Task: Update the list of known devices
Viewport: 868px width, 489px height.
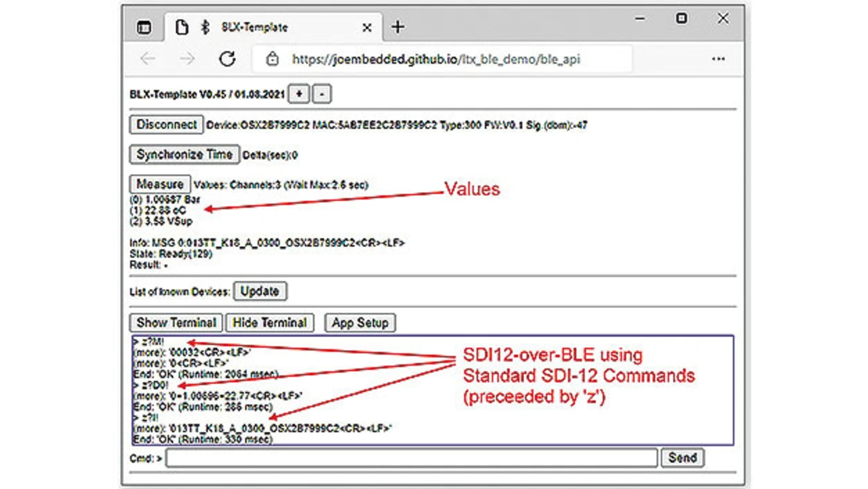Action: [x=260, y=291]
